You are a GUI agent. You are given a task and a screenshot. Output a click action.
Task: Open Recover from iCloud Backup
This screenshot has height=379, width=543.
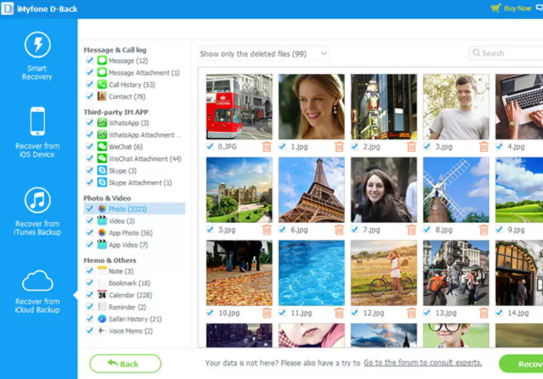coord(37,292)
